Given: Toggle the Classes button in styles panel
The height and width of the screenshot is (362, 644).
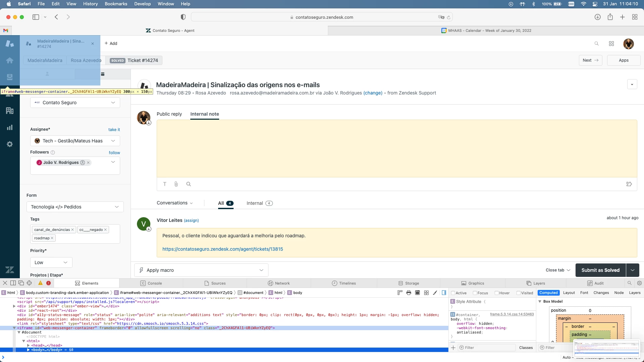Looking at the screenshot, I should (526, 348).
